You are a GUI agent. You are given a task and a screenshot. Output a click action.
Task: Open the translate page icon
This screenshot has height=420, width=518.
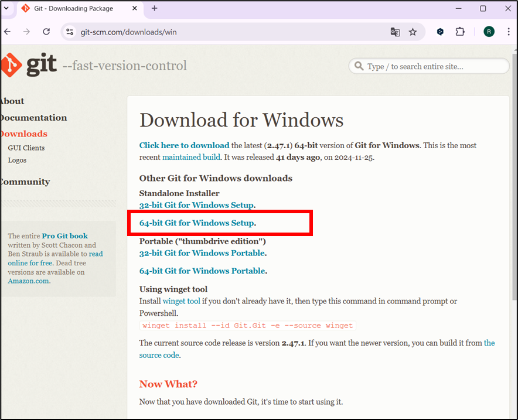point(395,32)
